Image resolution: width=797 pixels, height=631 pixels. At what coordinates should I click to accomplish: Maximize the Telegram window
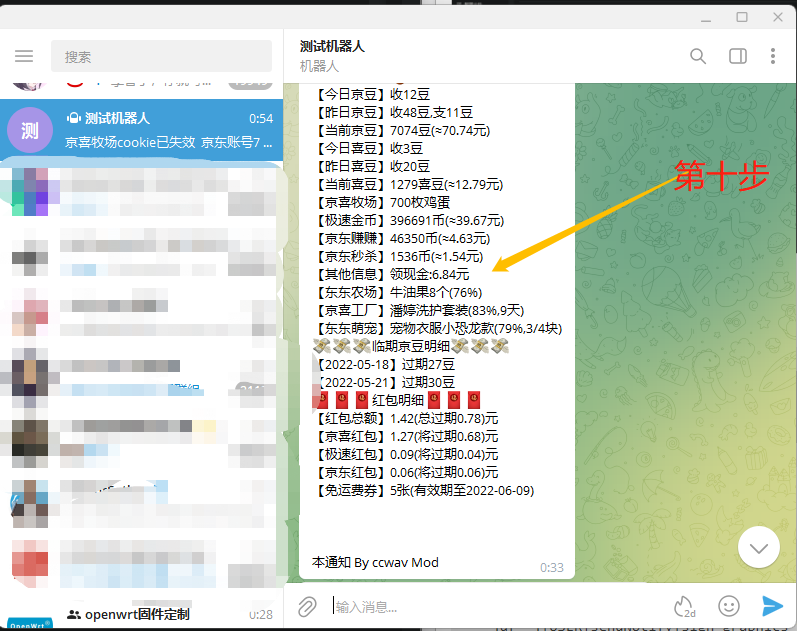pos(742,17)
